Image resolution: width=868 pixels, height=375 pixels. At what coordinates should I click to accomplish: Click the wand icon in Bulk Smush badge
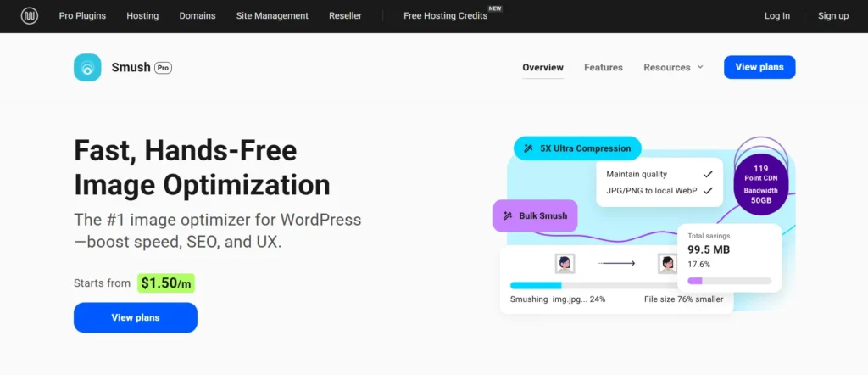(507, 216)
